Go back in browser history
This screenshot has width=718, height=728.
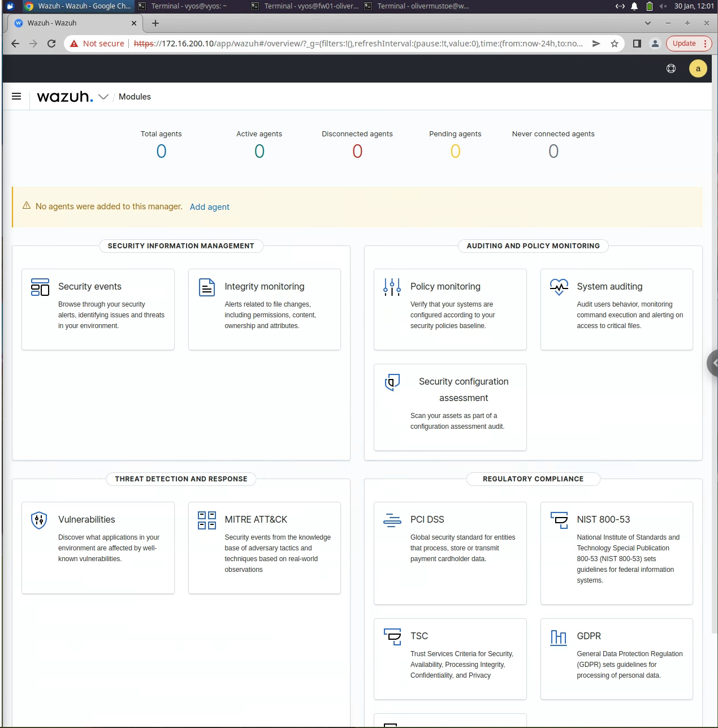click(15, 44)
